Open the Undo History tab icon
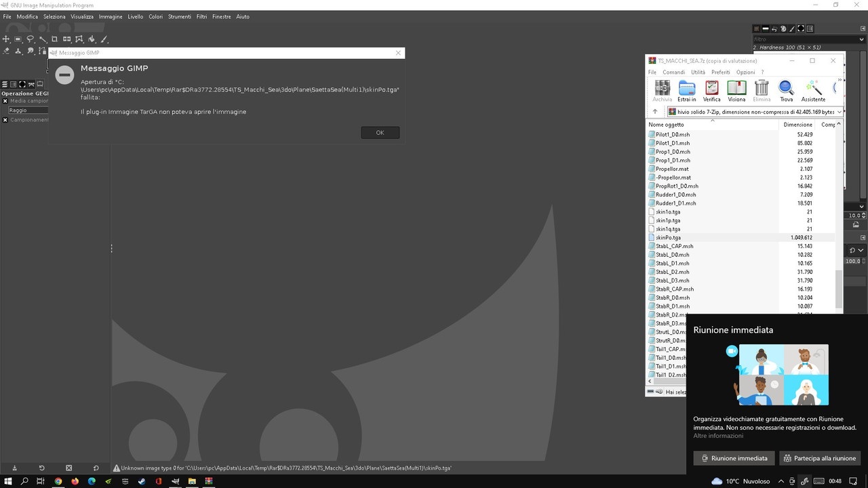Image resolution: width=868 pixels, height=488 pixels. coord(774,28)
